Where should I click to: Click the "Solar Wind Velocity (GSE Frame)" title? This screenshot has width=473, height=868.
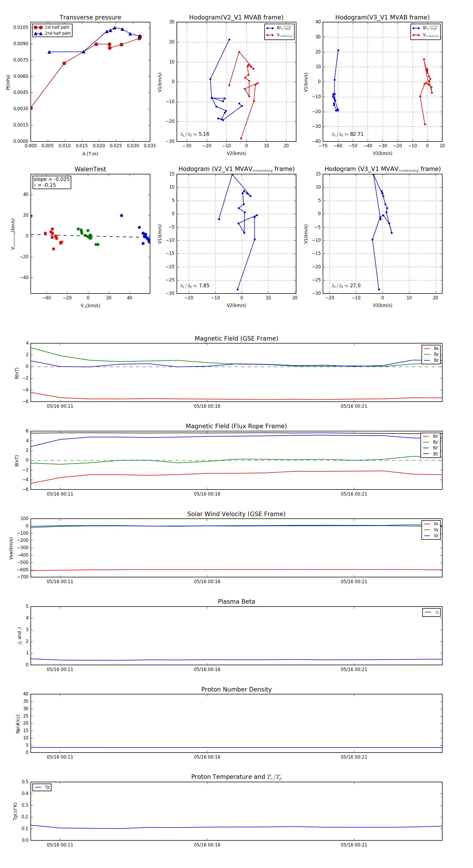tap(236, 514)
